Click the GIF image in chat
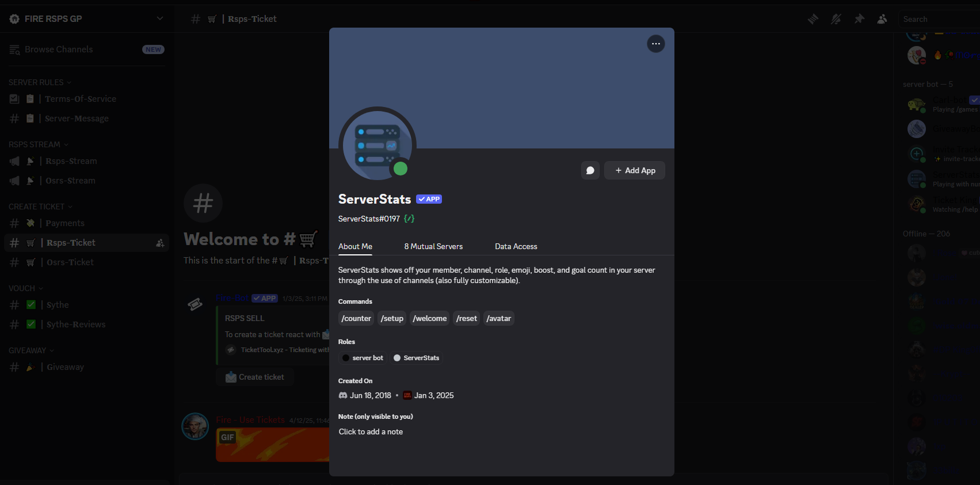 (273, 444)
